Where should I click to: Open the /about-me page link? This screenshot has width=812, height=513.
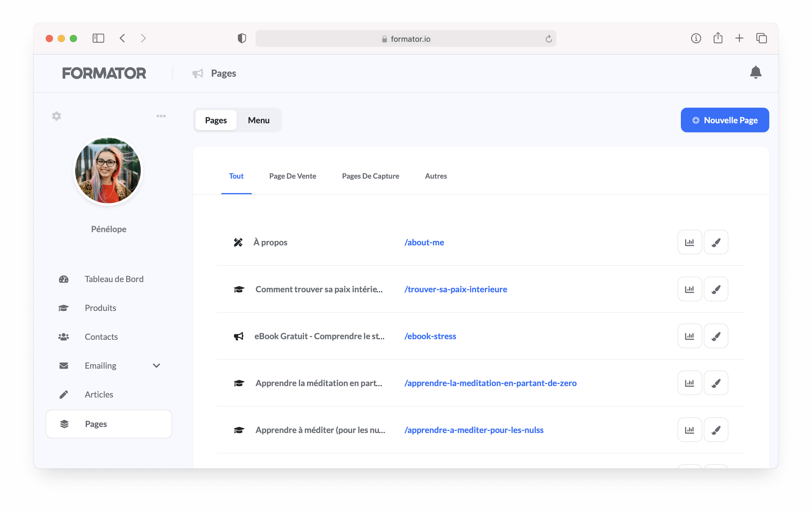(424, 242)
